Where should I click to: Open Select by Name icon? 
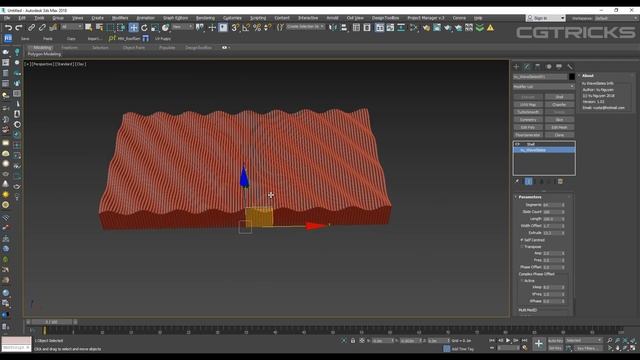click(99, 28)
